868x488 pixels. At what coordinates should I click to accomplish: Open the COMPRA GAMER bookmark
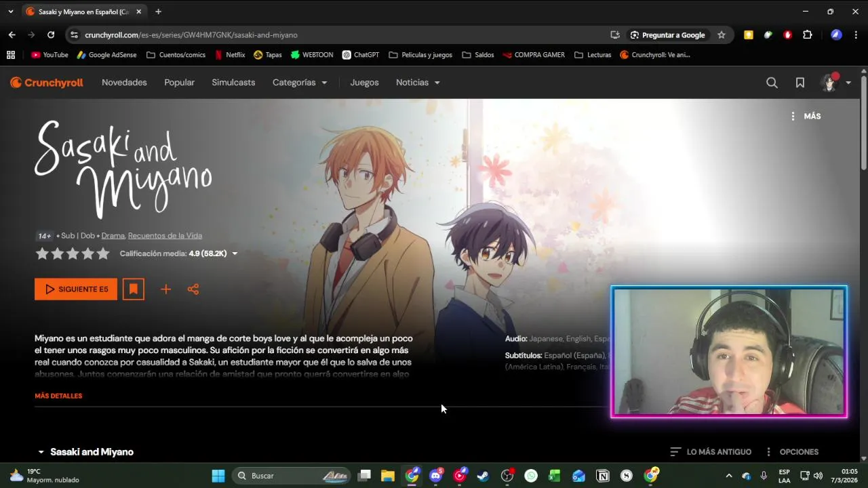point(534,55)
